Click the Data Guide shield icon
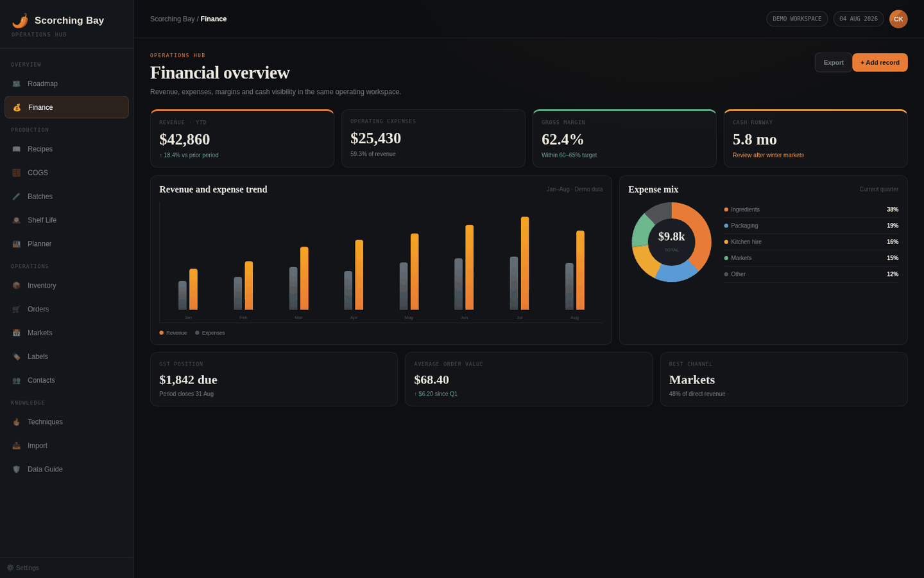 pyautogui.click(x=17, y=469)
